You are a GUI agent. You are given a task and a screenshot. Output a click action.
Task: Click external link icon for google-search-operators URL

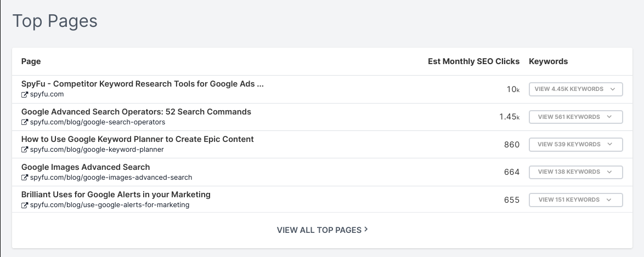[x=25, y=122]
